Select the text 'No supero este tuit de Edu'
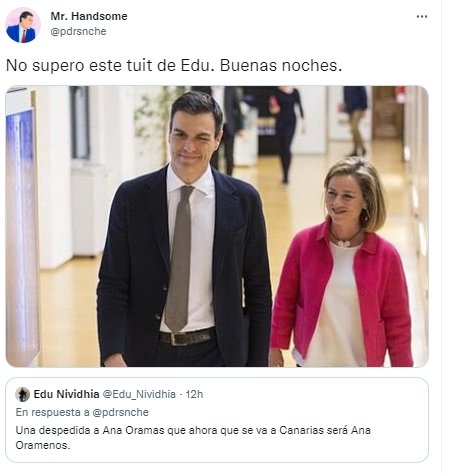This screenshot has width=449, height=474. (110, 65)
